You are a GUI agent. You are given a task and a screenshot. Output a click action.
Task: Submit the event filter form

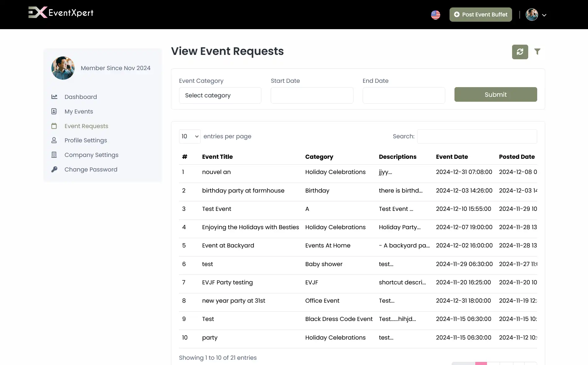(495, 94)
